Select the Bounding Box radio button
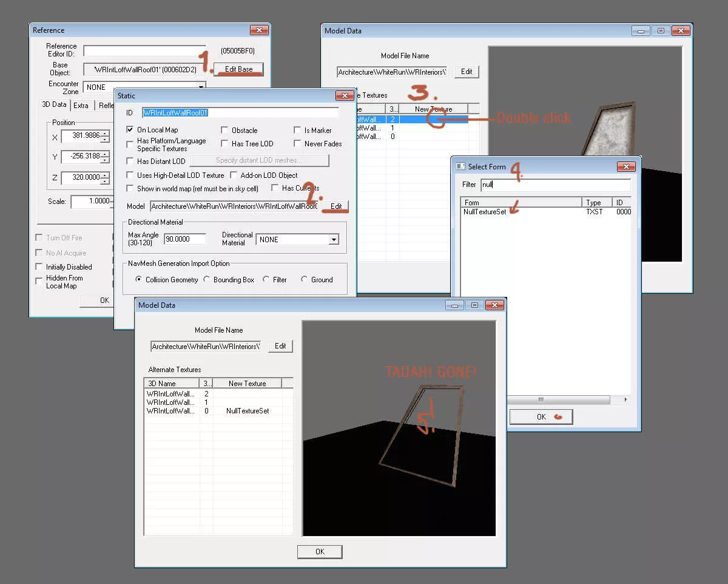 207,280
